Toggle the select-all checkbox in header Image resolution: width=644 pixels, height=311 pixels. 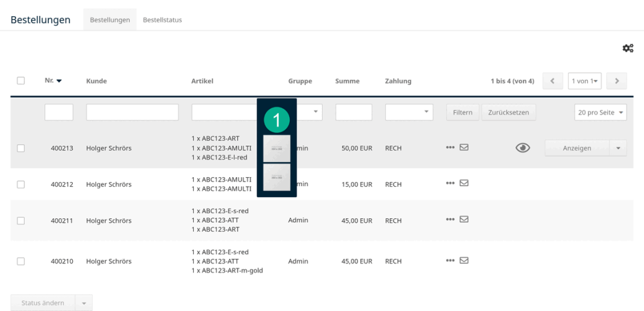pyautogui.click(x=21, y=81)
